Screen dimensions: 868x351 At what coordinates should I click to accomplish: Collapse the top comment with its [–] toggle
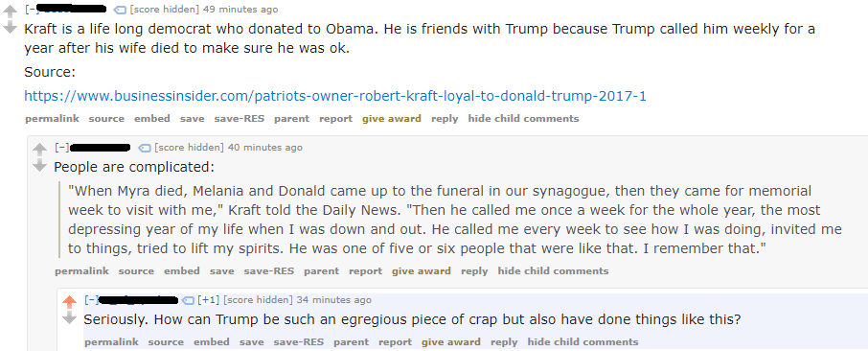[33, 9]
